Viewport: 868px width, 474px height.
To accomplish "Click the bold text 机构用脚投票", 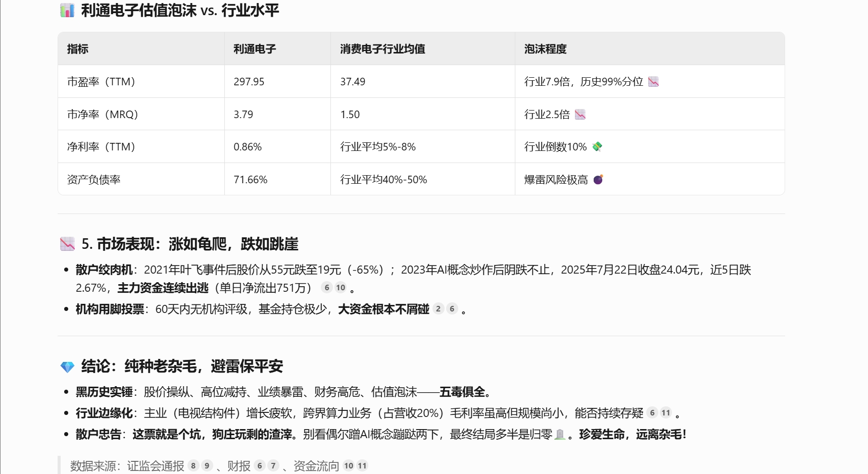I will point(110,309).
